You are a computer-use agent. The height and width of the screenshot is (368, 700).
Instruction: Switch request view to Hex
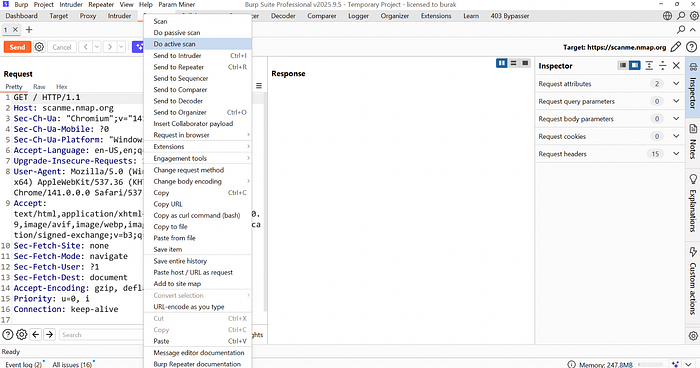62,87
